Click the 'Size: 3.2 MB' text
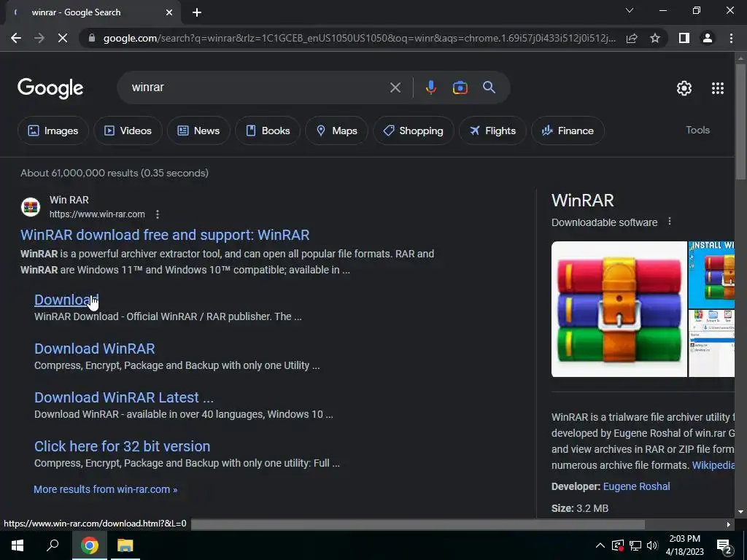Image resolution: width=747 pixels, height=560 pixels. tap(580, 508)
